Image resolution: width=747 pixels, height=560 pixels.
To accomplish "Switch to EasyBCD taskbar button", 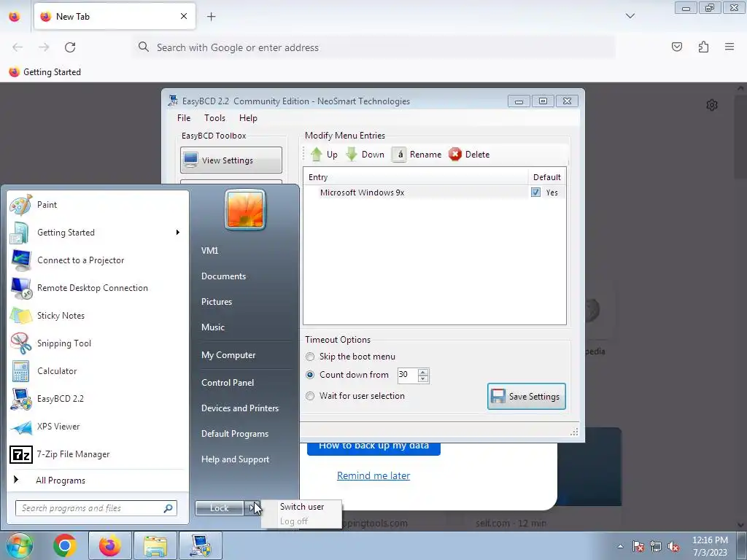I will click(200, 545).
